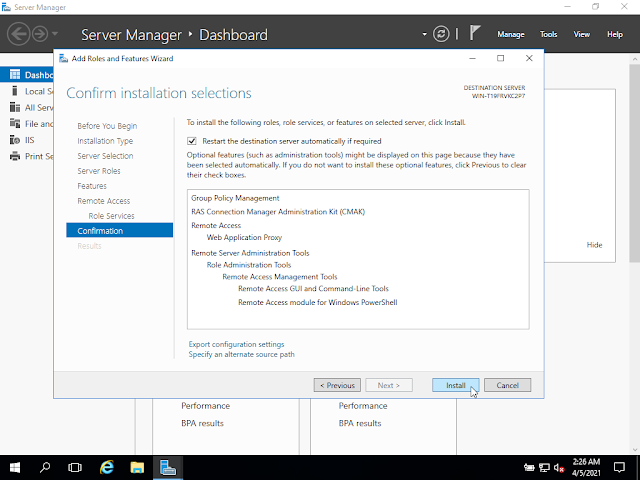Select the Confirmation step
This screenshot has height=480, width=640.
[120, 231]
